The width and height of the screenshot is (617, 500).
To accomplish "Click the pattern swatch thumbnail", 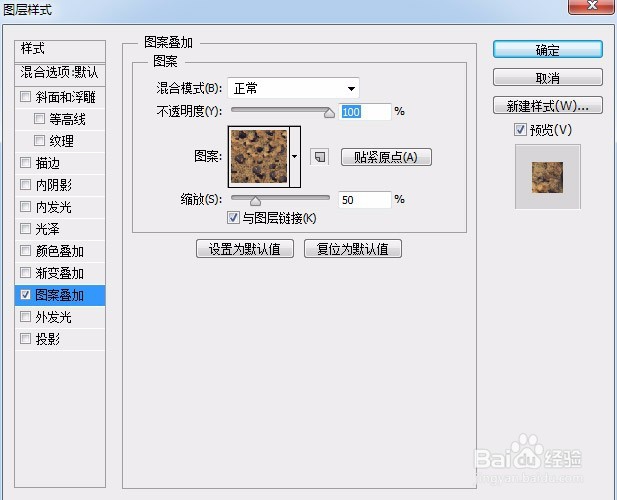I will tap(259, 157).
